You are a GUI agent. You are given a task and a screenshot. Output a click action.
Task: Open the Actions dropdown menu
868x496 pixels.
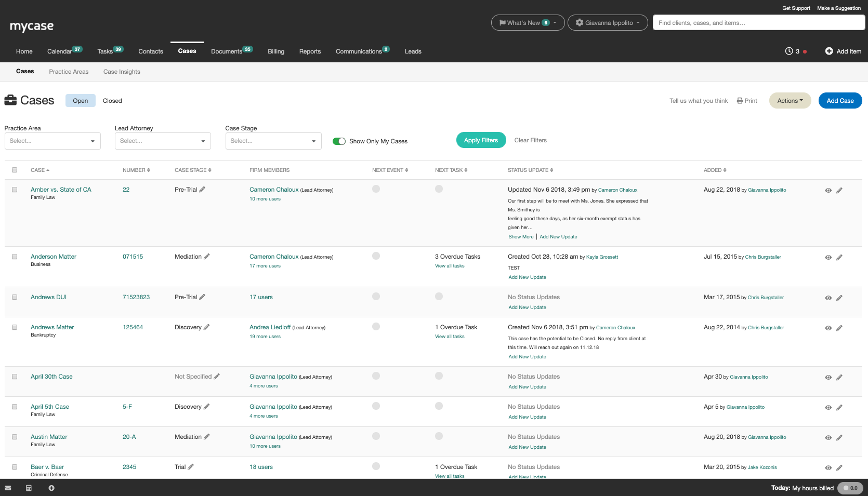pyautogui.click(x=790, y=101)
